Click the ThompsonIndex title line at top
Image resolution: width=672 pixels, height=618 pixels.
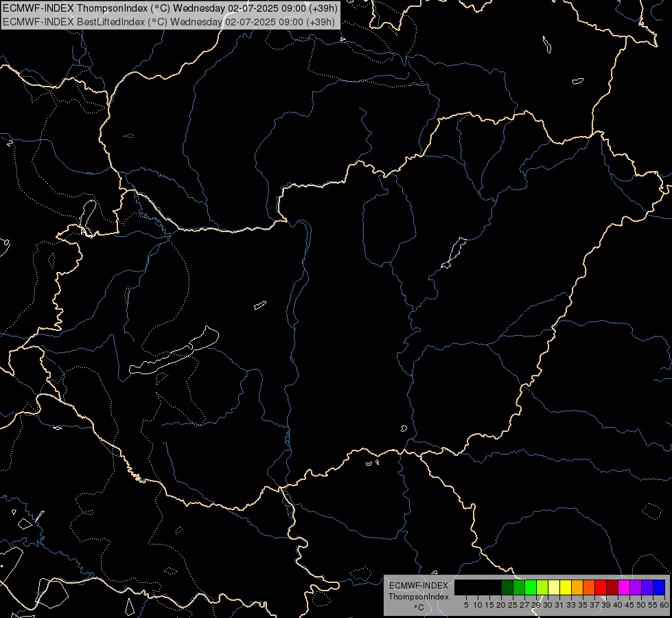tap(170, 8)
